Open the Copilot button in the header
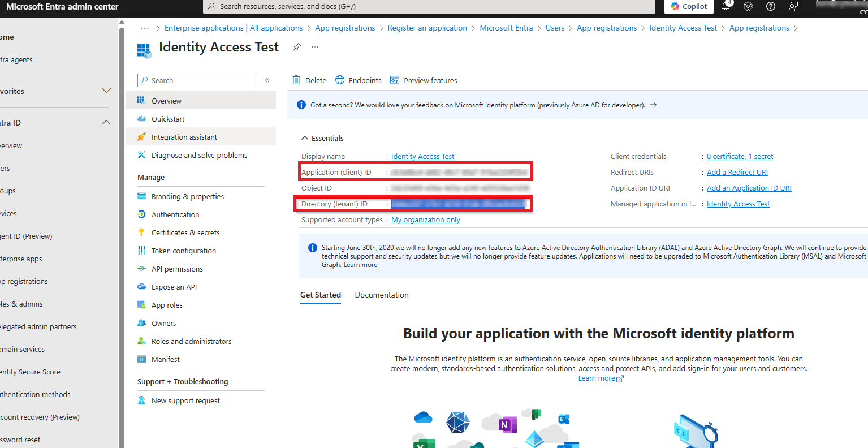868x448 pixels. 689,6
